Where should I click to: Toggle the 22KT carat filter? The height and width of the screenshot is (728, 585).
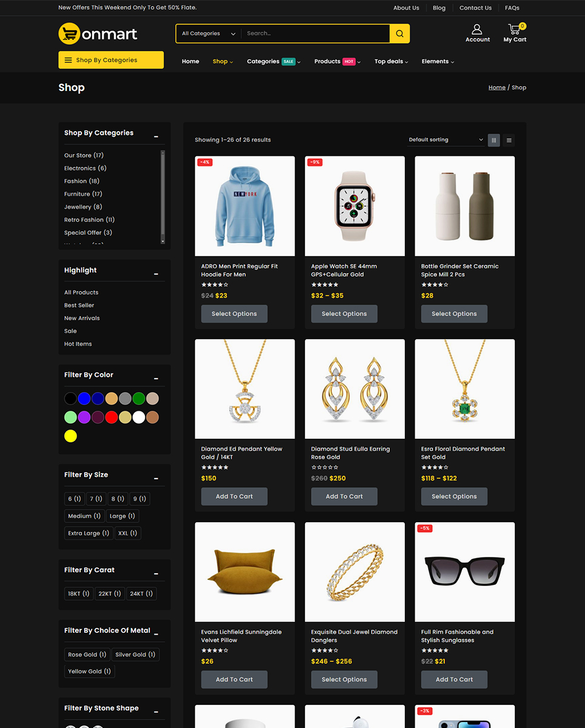point(109,593)
